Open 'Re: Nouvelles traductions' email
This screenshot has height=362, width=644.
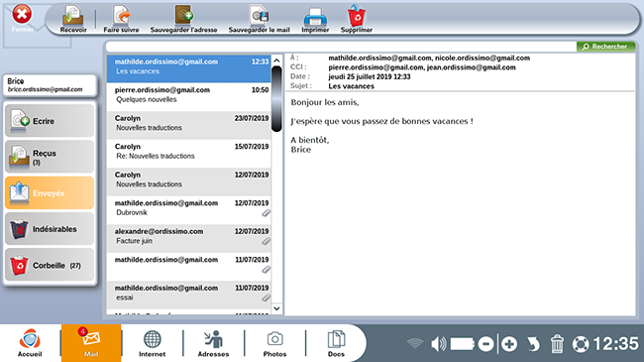click(189, 154)
